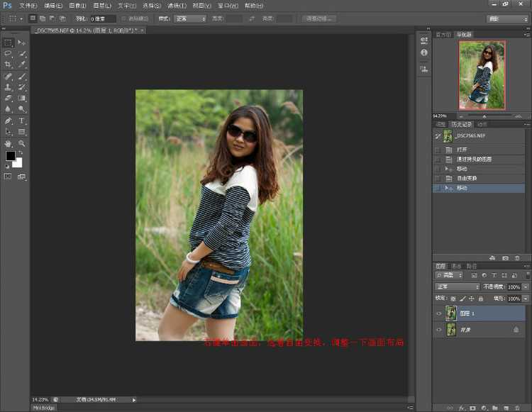Toggle history brush source for 自由变换 state

[438, 179]
